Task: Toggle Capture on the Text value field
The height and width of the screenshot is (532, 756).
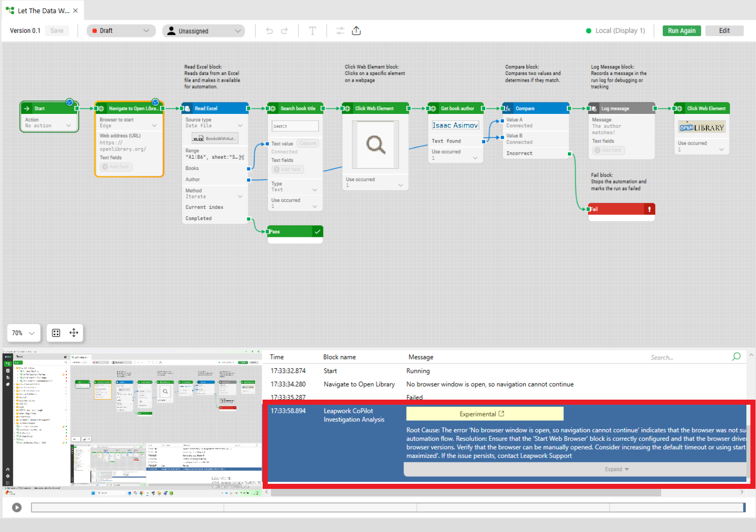Action: point(307,143)
